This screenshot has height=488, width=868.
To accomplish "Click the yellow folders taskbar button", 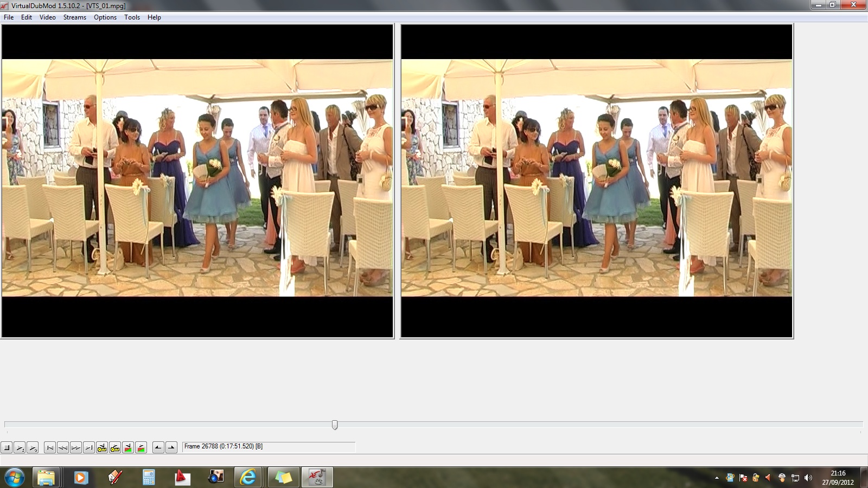I will (x=283, y=477).
